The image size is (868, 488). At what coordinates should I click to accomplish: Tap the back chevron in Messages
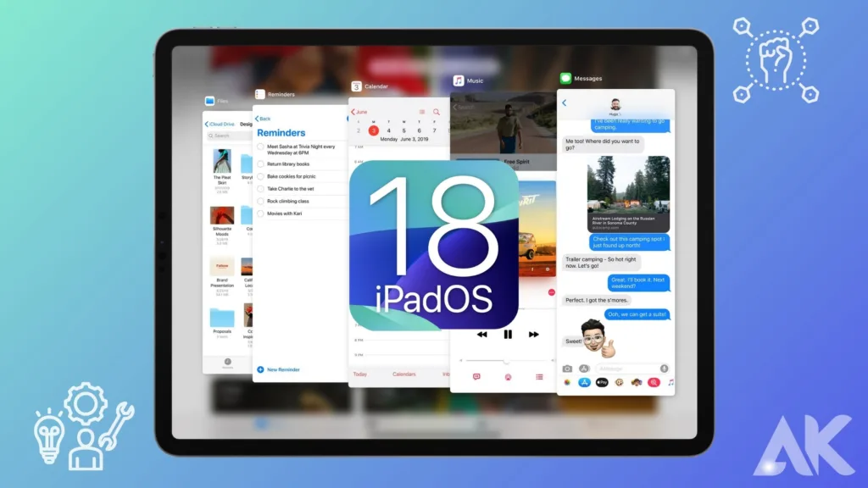point(564,103)
